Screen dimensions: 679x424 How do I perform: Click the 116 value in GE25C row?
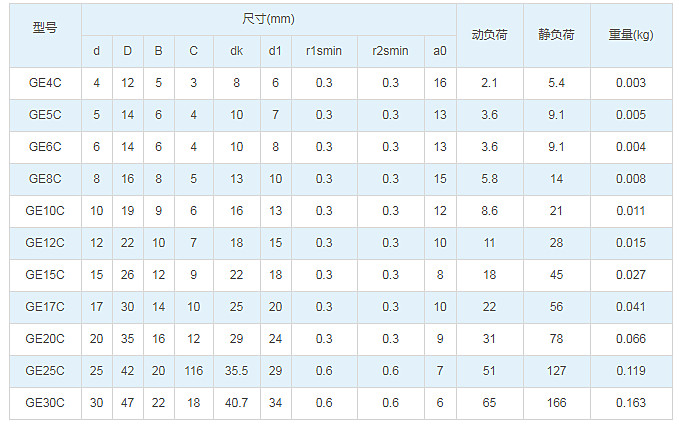(194, 371)
